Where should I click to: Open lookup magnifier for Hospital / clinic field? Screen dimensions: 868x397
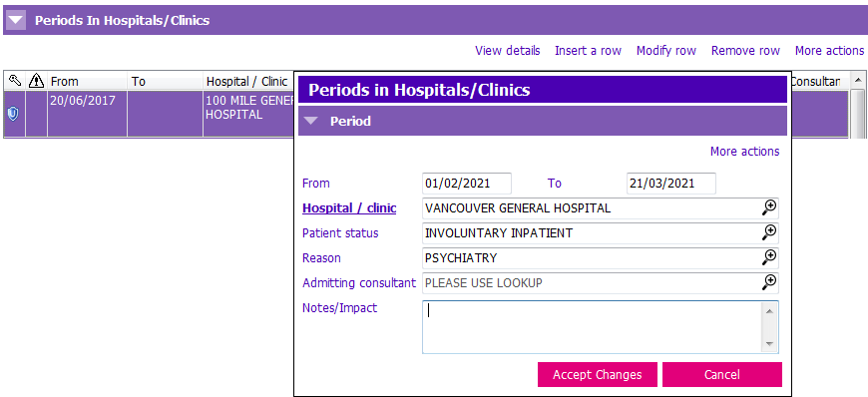point(769,207)
